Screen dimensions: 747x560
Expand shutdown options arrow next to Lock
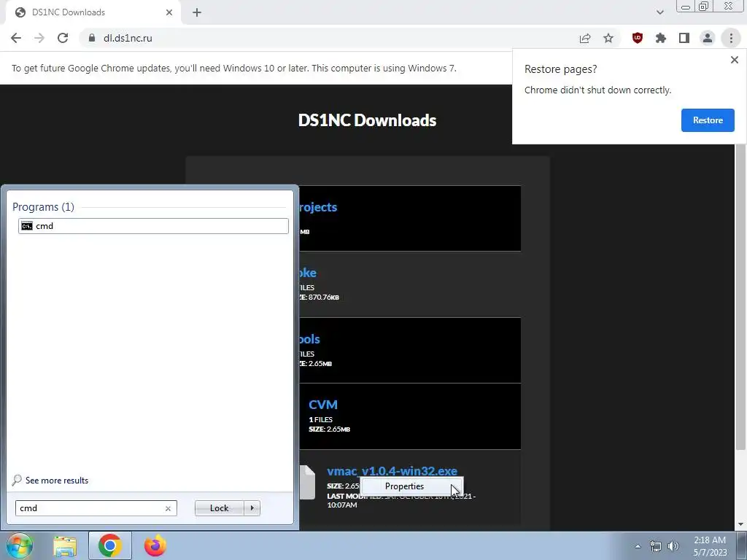252,508
